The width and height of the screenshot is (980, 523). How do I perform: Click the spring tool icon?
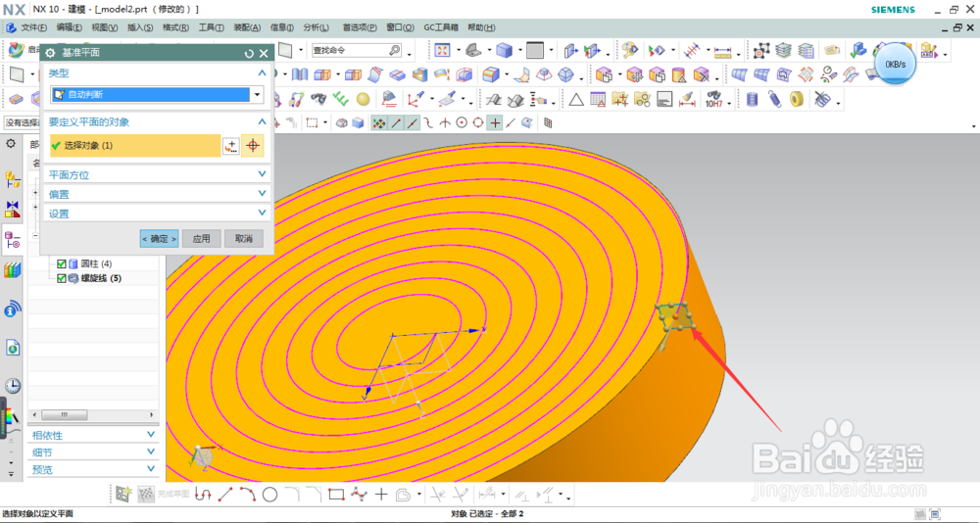(x=774, y=99)
